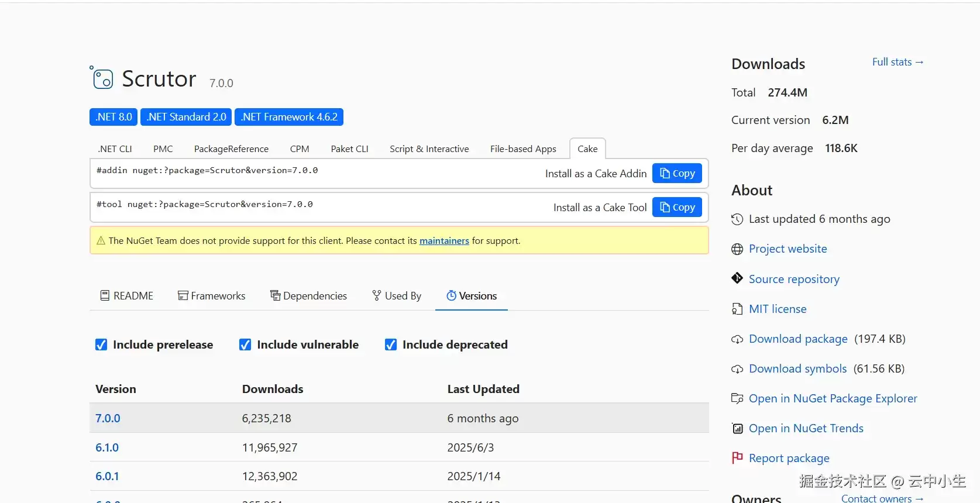The width and height of the screenshot is (980, 503).
Task: Click the Used By fork icon
Action: pos(377,295)
